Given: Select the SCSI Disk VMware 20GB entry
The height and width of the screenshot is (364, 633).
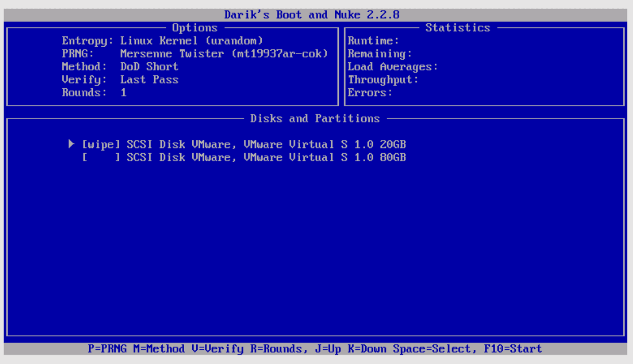Looking at the screenshot, I should pyautogui.click(x=266, y=144).
